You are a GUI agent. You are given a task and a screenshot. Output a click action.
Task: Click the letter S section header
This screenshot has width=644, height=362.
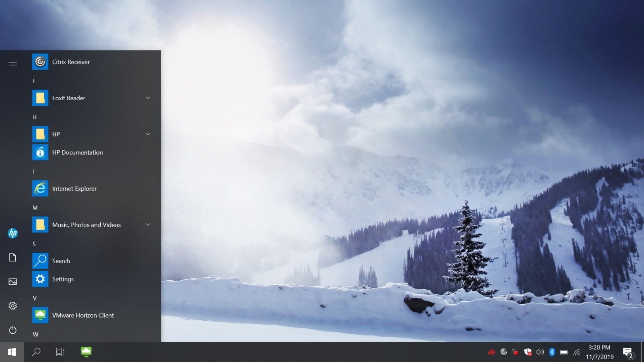tap(34, 244)
